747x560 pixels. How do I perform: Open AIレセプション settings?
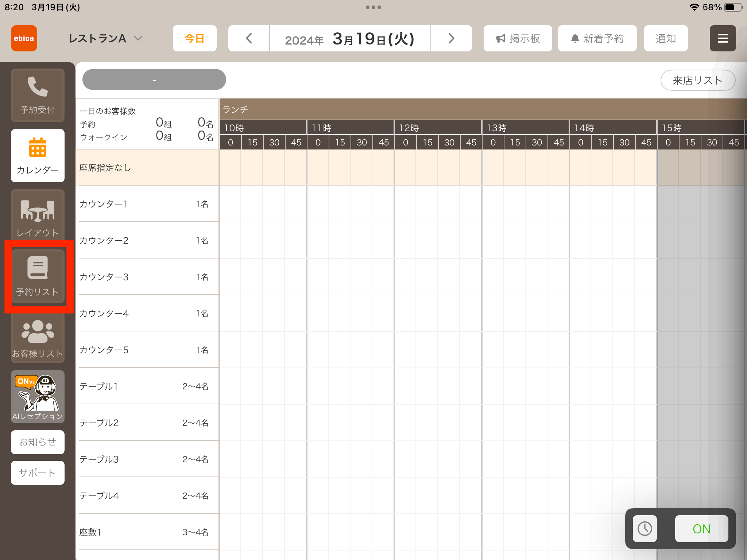pyautogui.click(x=38, y=397)
